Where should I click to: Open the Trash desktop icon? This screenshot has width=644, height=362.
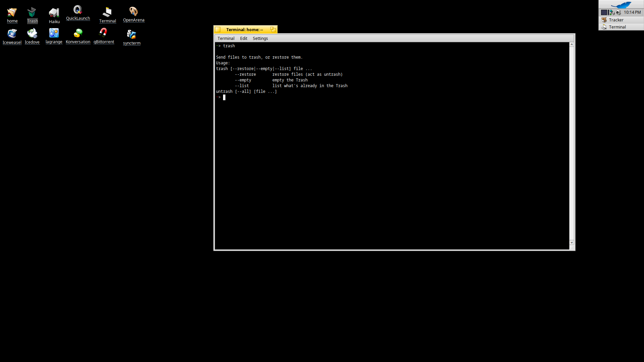pyautogui.click(x=32, y=13)
